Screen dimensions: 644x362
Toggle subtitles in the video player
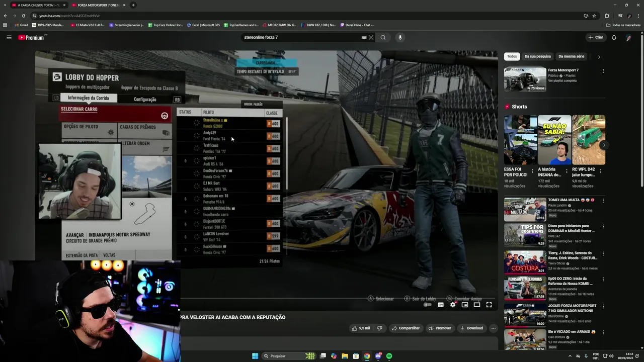pos(441,305)
